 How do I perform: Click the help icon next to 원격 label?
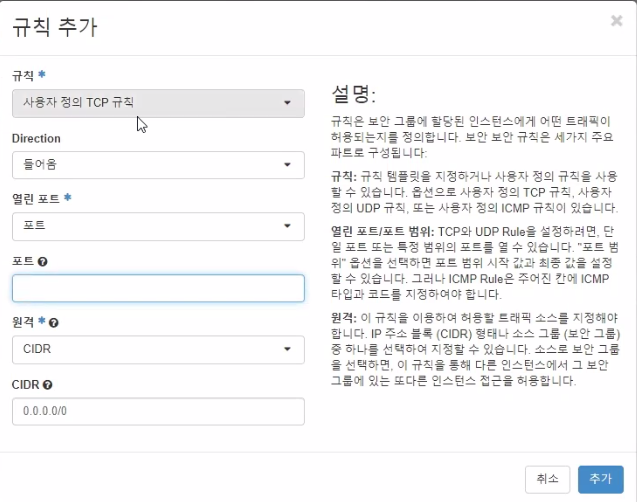[x=54, y=323]
